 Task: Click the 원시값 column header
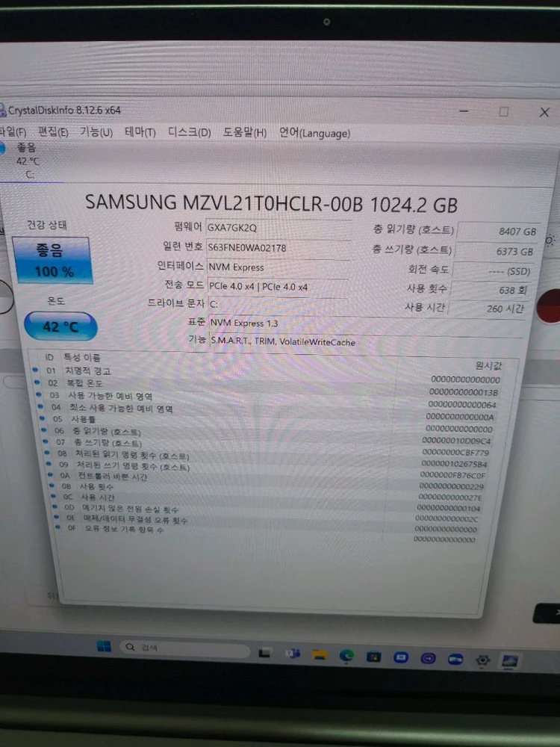[x=488, y=365]
